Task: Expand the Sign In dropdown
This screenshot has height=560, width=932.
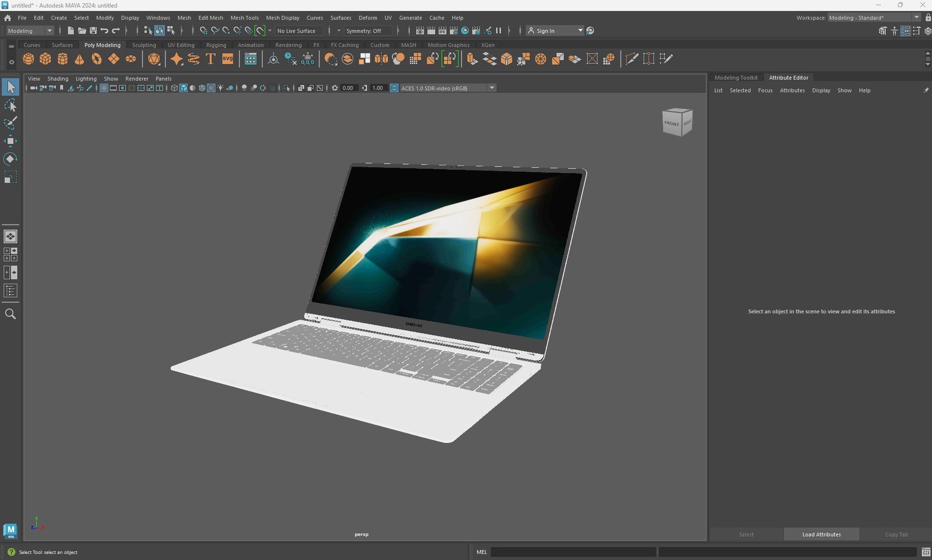Action: 580,31
